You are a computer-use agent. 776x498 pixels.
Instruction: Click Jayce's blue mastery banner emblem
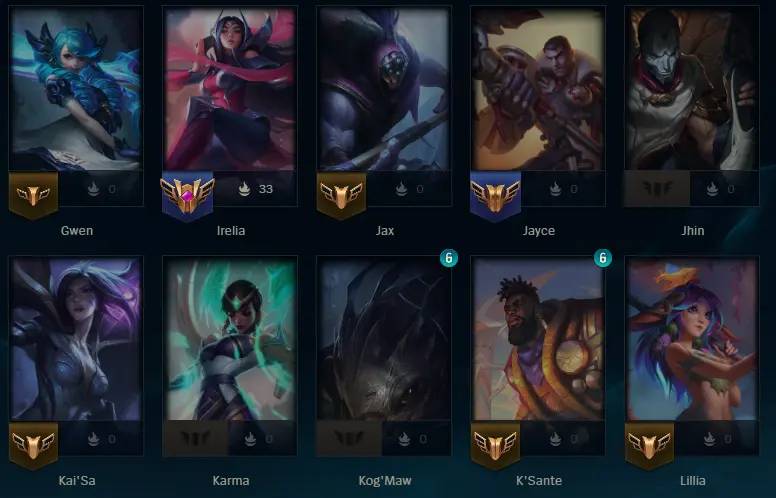tap(495, 196)
